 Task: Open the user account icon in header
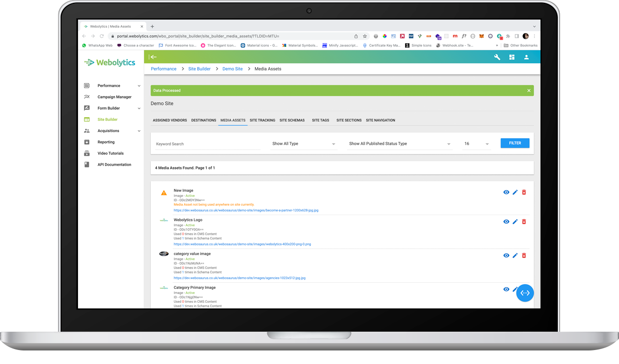click(x=526, y=57)
